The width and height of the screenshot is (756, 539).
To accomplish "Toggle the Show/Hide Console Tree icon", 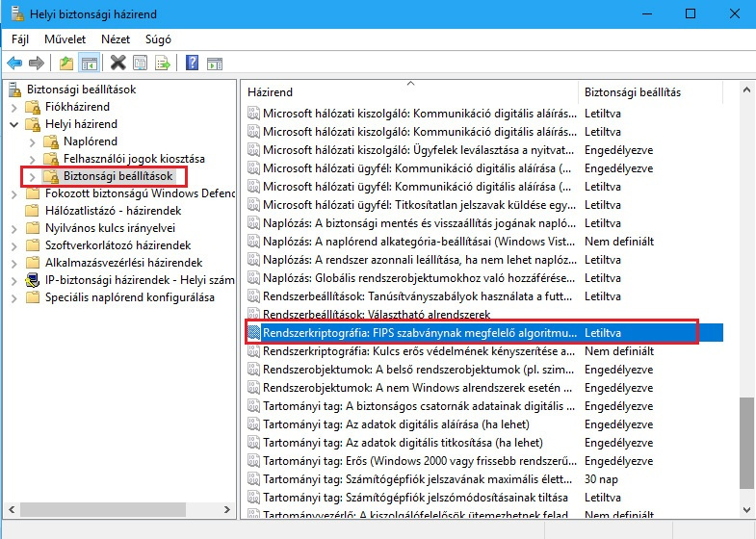I will 89,64.
